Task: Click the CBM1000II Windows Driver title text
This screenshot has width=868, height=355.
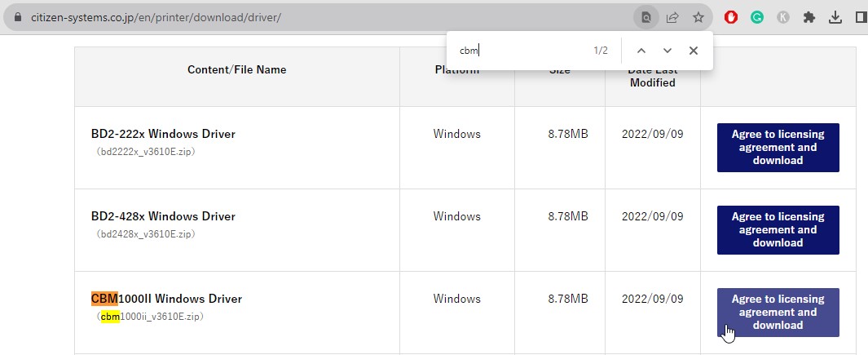Action: 167,299
